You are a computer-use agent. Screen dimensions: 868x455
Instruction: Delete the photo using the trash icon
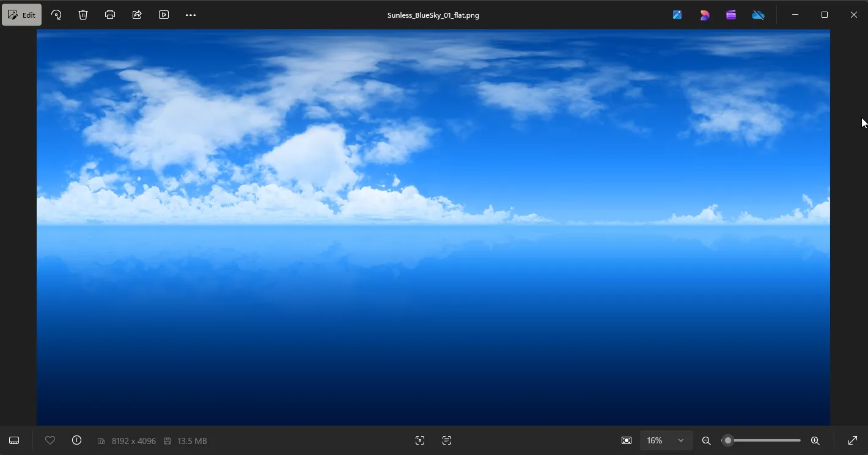pos(83,15)
